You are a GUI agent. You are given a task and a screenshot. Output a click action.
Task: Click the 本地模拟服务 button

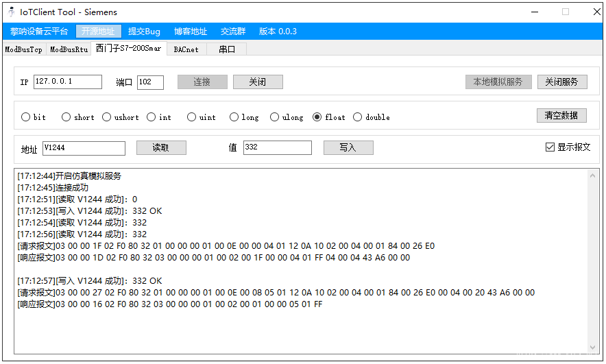(x=498, y=82)
